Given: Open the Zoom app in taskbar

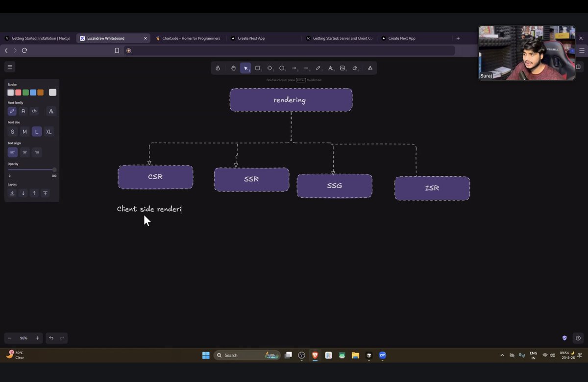Looking at the screenshot, I should tap(383, 355).
